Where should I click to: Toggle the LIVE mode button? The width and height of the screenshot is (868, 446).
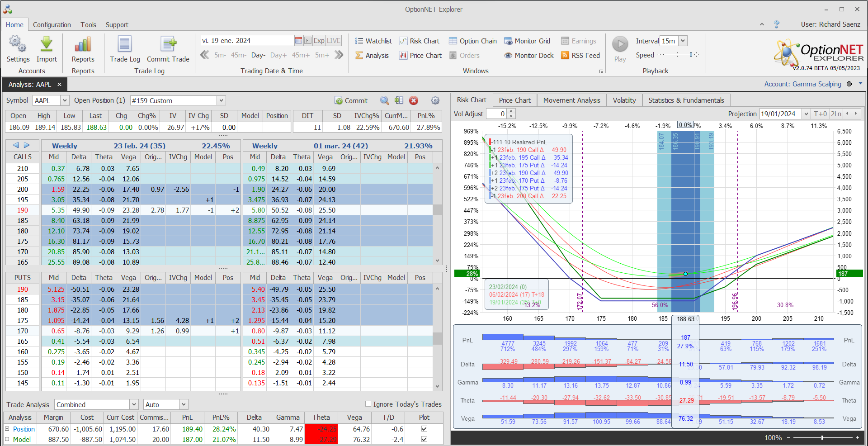[x=334, y=41]
